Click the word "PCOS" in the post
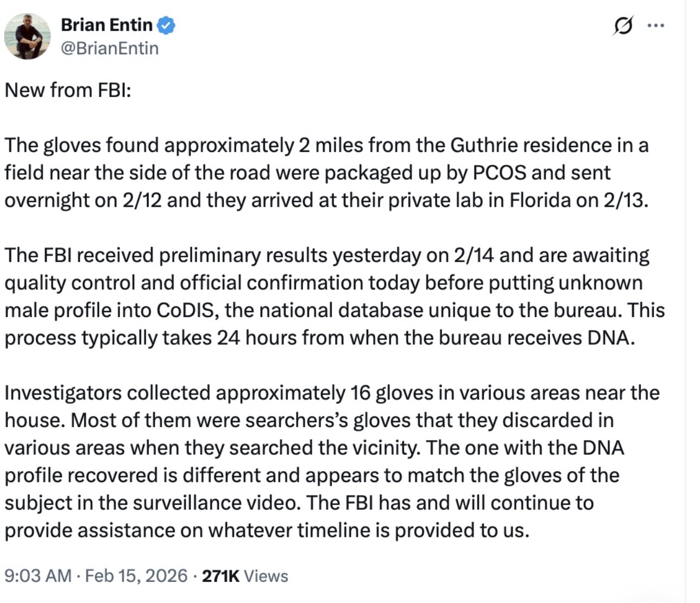The width and height of the screenshot is (700, 603). click(499, 173)
